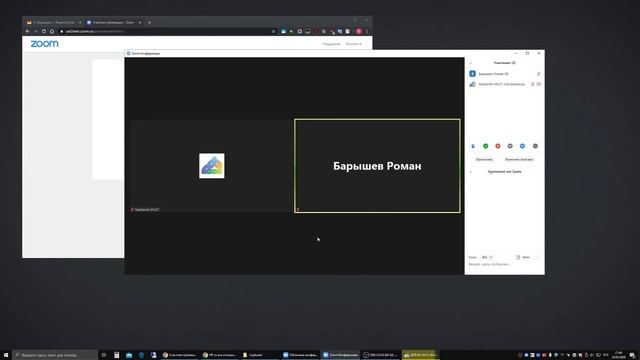Image resolution: width=640 pixels, height=360 pixels.
Task: Click the browser address bar
Action: tap(167, 31)
